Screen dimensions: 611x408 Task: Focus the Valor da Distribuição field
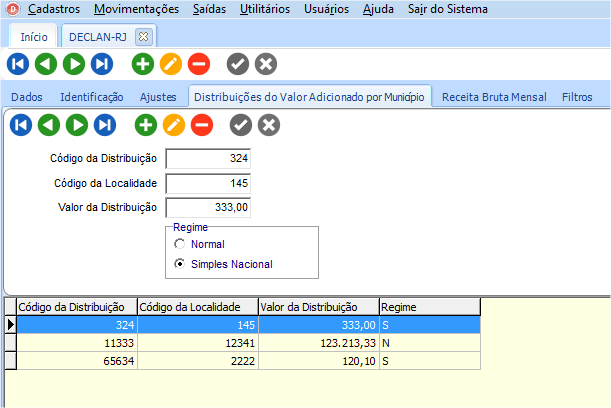pyautogui.click(x=208, y=207)
